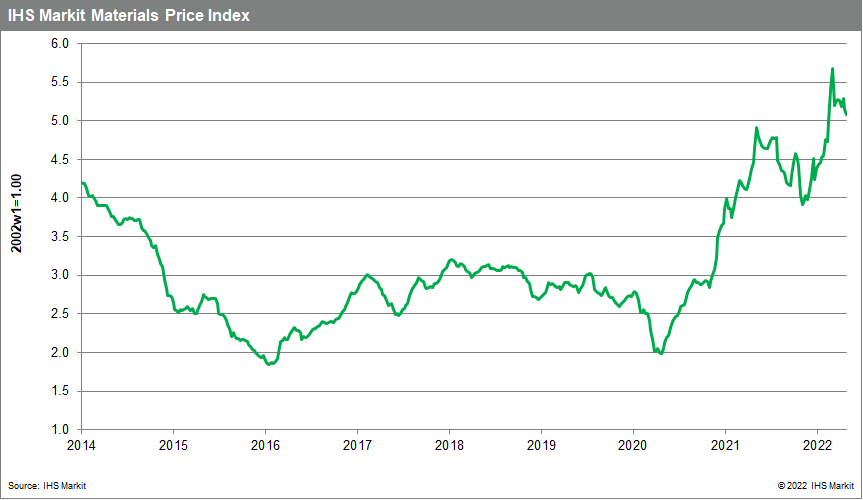
Task: Select the 2016 x-axis year label
Action: [x=265, y=443]
